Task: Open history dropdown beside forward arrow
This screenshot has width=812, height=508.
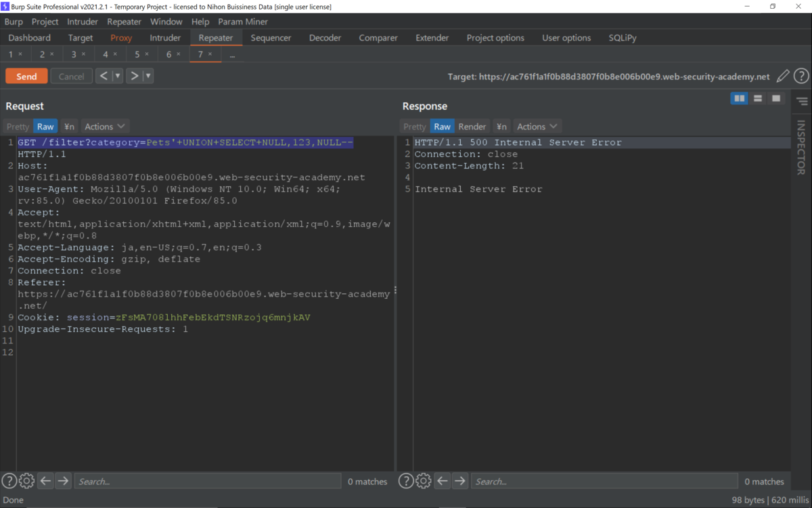Action: 148,76
